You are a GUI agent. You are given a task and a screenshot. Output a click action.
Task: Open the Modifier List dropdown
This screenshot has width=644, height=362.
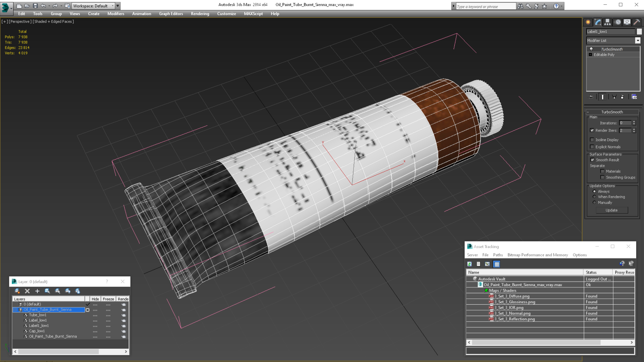point(638,40)
